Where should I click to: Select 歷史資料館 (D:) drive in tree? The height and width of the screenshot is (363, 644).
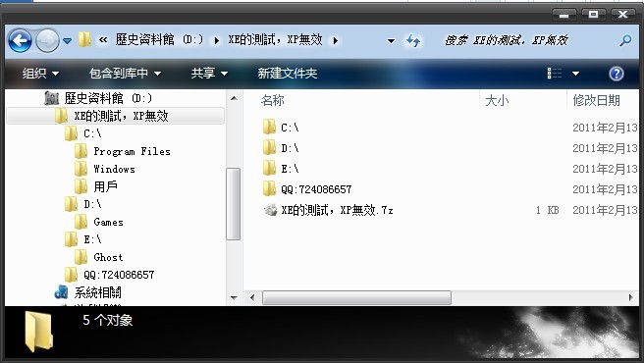pos(108,98)
